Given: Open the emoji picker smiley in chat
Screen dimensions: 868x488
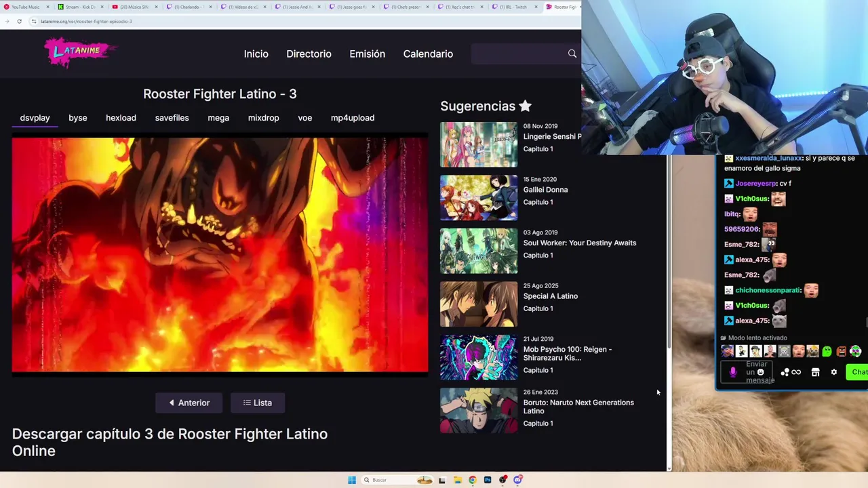Looking at the screenshot, I should click(761, 372).
